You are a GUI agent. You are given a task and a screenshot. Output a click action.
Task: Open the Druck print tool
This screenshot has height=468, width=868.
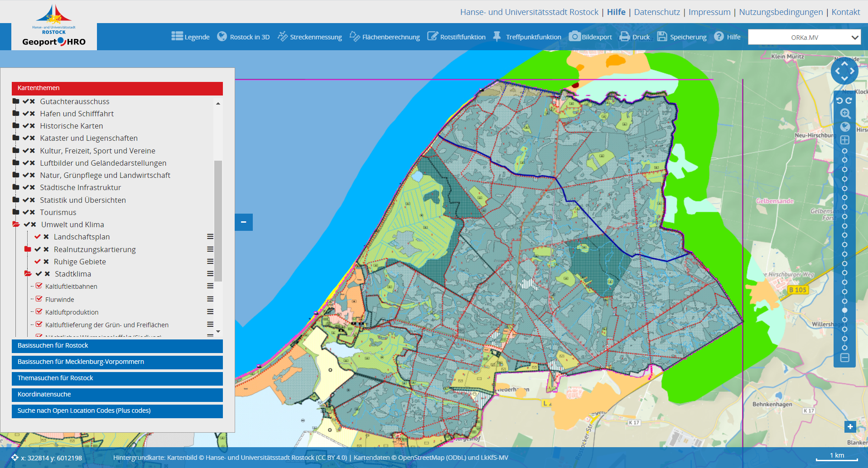635,37
